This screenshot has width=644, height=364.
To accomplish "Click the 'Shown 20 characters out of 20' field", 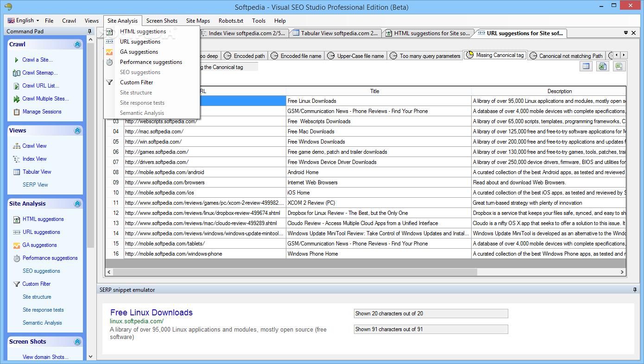I will coord(431,314).
